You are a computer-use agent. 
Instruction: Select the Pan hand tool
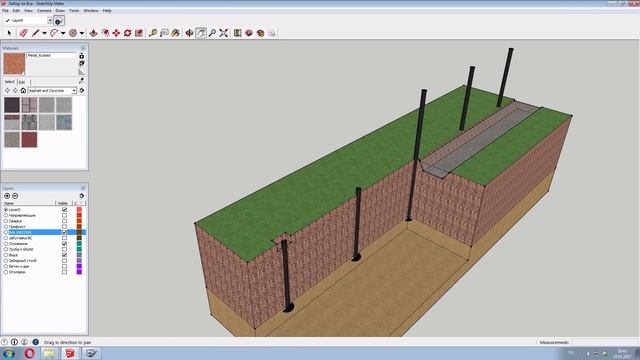(x=201, y=33)
